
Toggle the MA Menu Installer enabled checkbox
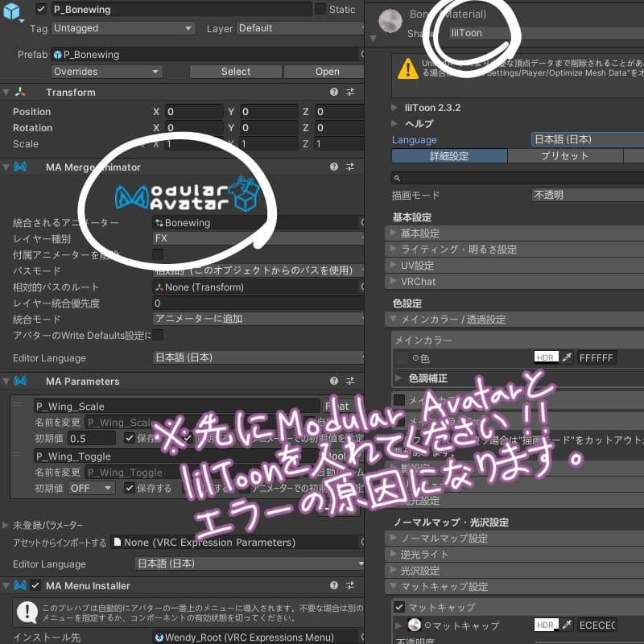[35, 585]
